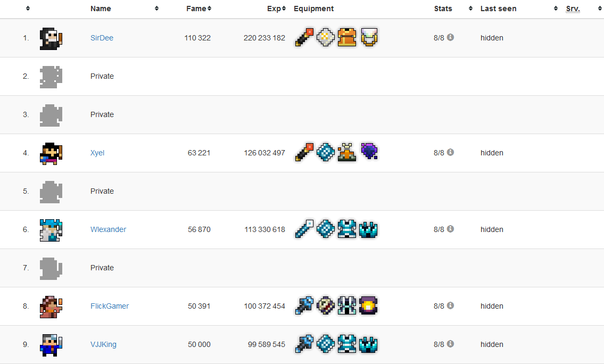This screenshot has width=604, height=364.
Task: Click VJJKing's teal crown ring icon
Action: click(x=369, y=344)
